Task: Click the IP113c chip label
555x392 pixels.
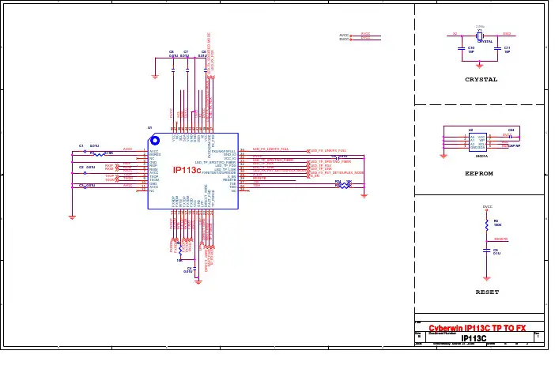Action: (187, 170)
